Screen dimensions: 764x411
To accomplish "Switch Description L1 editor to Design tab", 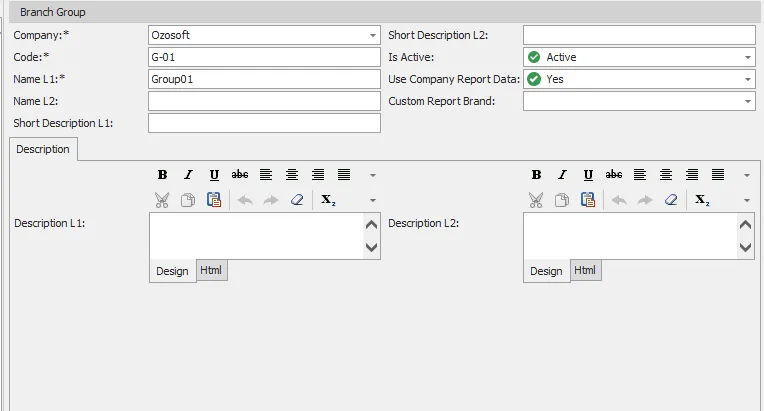I will pos(172,271).
